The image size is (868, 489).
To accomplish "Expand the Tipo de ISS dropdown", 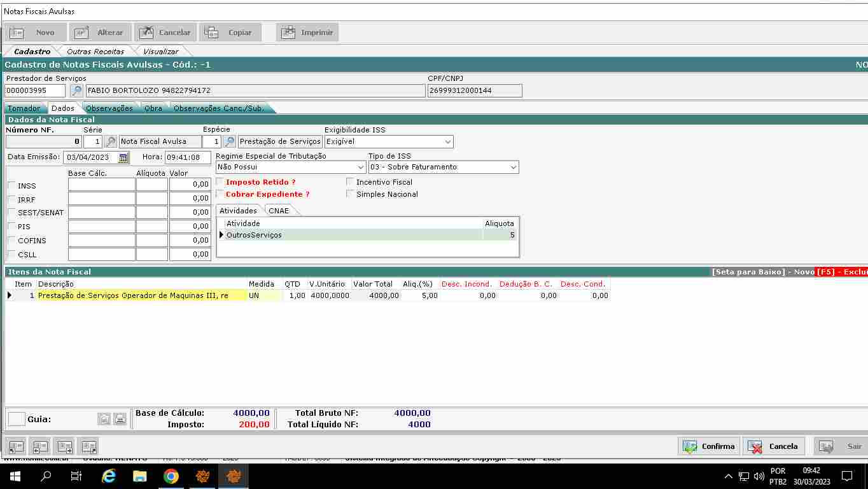I will click(x=513, y=167).
